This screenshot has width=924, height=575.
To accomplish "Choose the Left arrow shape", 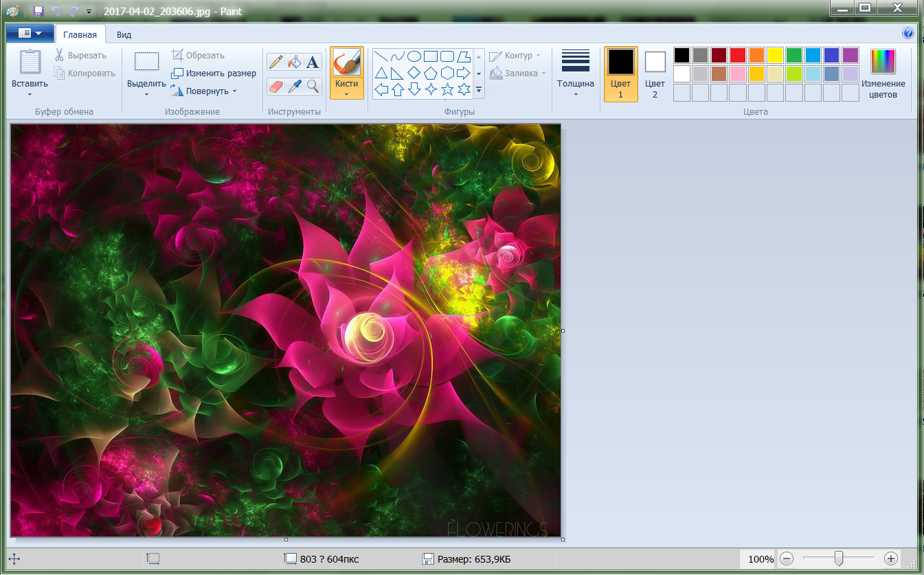I will coord(381,89).
